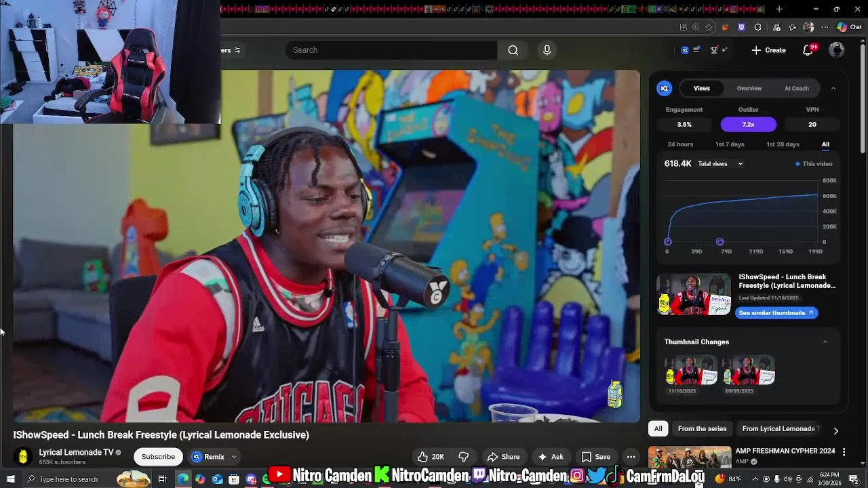Open more actions ellipsis under video

click(x=631, y=457)
